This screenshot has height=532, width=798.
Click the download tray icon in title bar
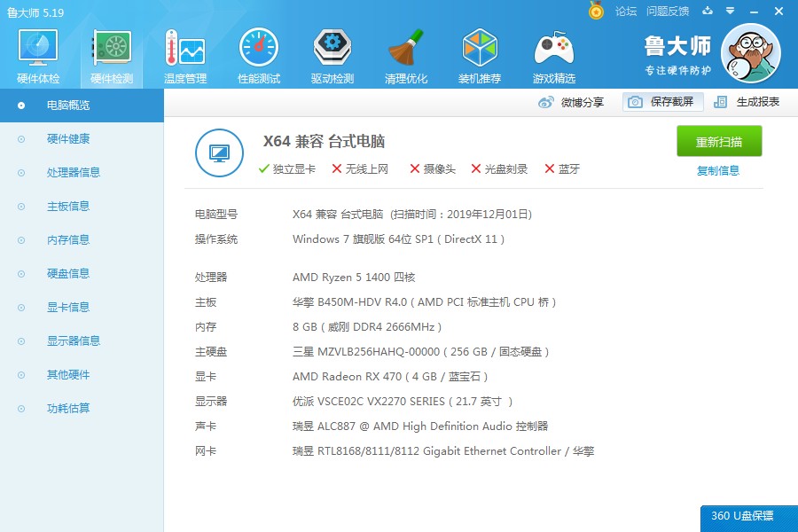(x=708, y=11)
